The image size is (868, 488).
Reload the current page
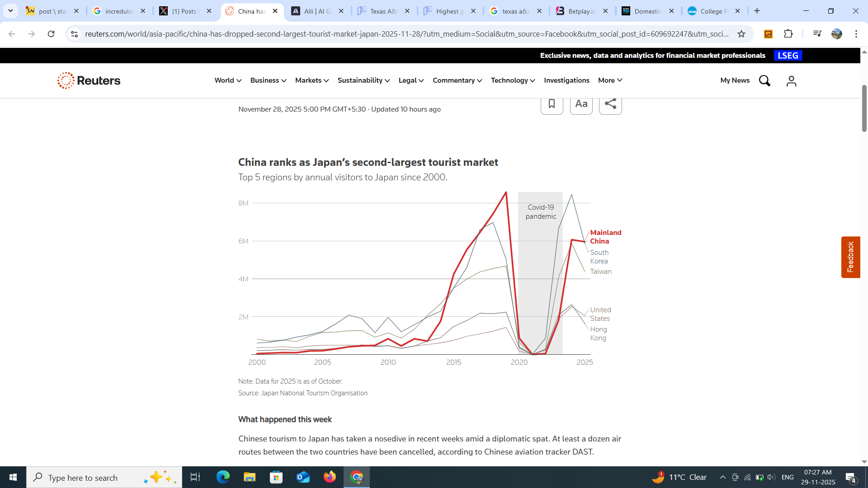click(51, 34)
